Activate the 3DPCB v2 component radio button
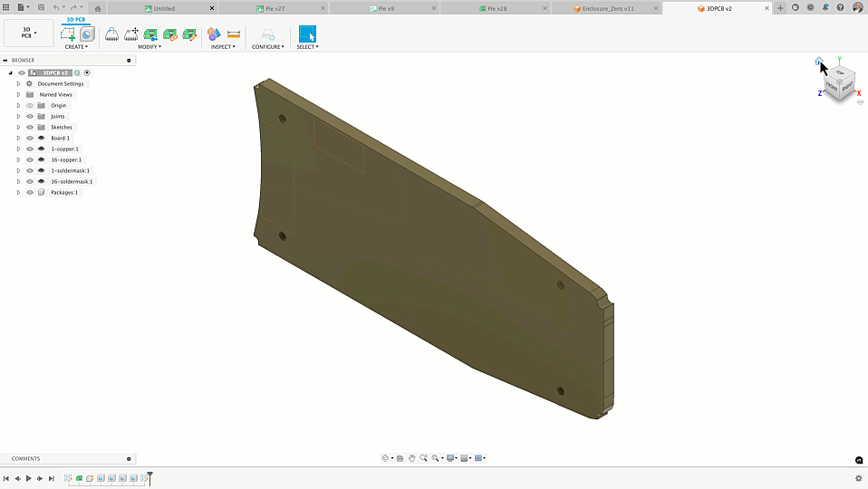The width and height of the screenshot is (868, 489). tap(87, 73)
